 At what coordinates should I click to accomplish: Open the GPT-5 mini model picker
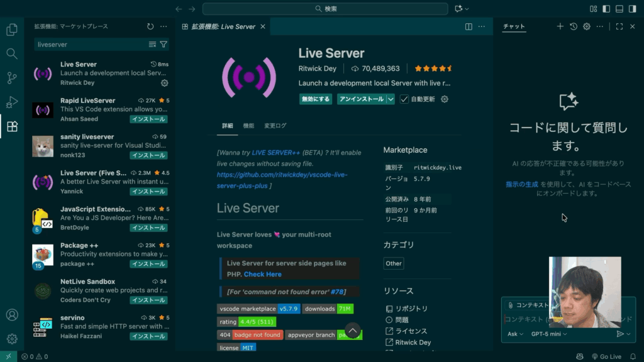tap(548, 334)
